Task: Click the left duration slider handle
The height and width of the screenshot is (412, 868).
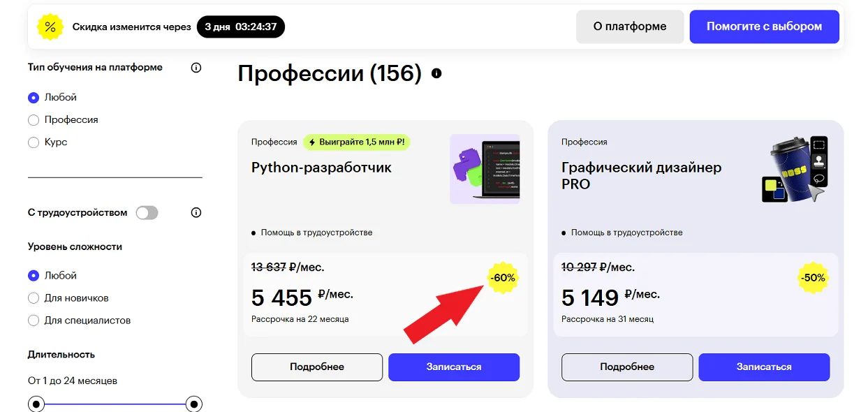Action: 37,404
